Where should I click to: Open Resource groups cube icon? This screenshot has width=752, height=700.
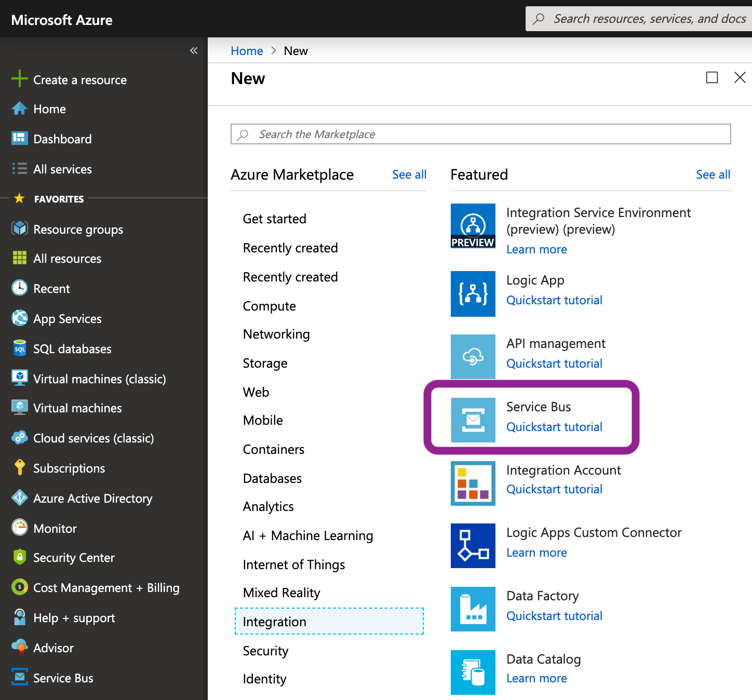[x=19, y=228]
